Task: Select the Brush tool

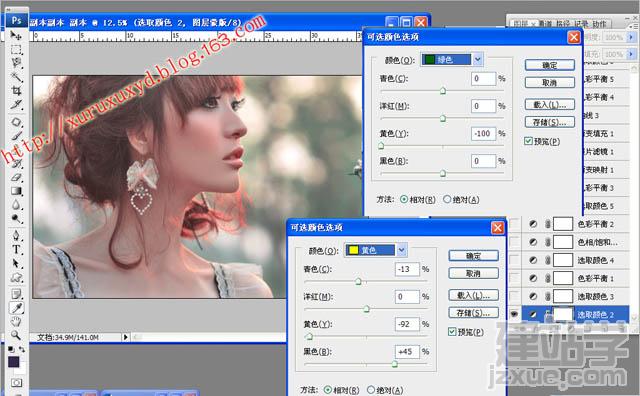Action: 16,136
